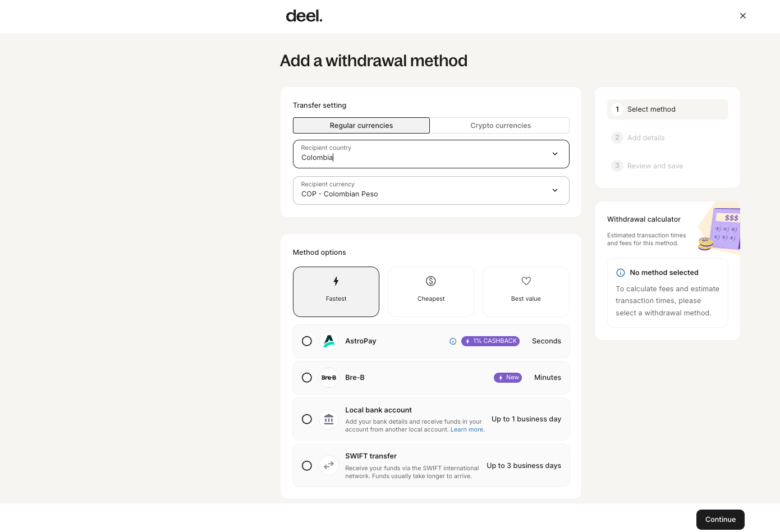Select the Regular currencies tab
This screenshot has height=532, width=780.
(361, 126)
